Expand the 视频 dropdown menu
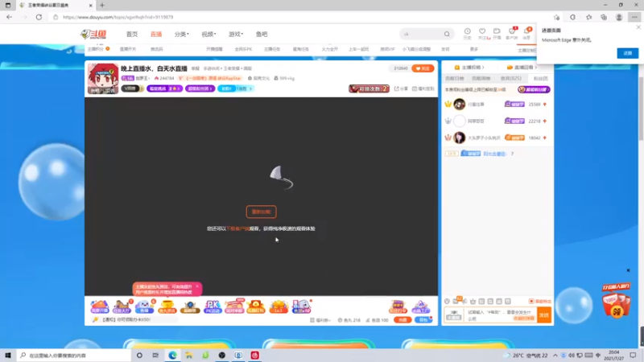644x362 pixels. pos(208,34)
